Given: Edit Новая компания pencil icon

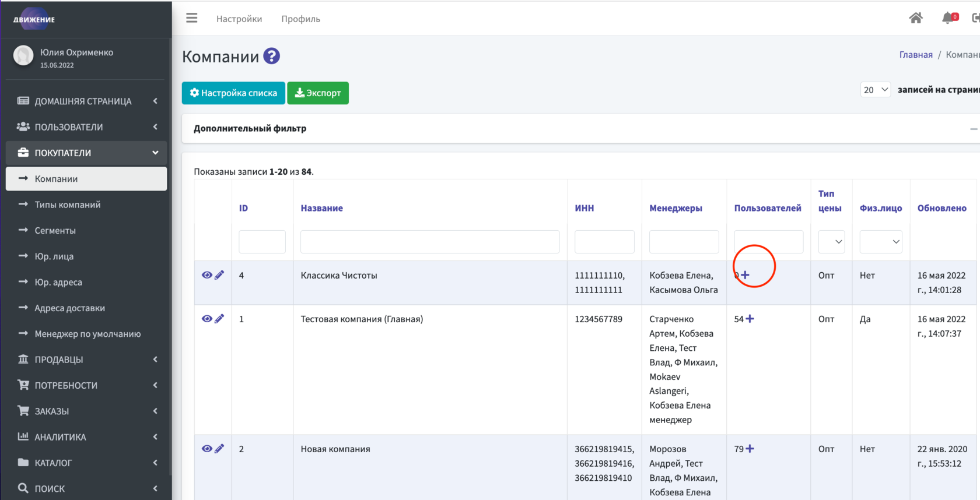Looking at the screenshot, I should [x=219, y=449].
